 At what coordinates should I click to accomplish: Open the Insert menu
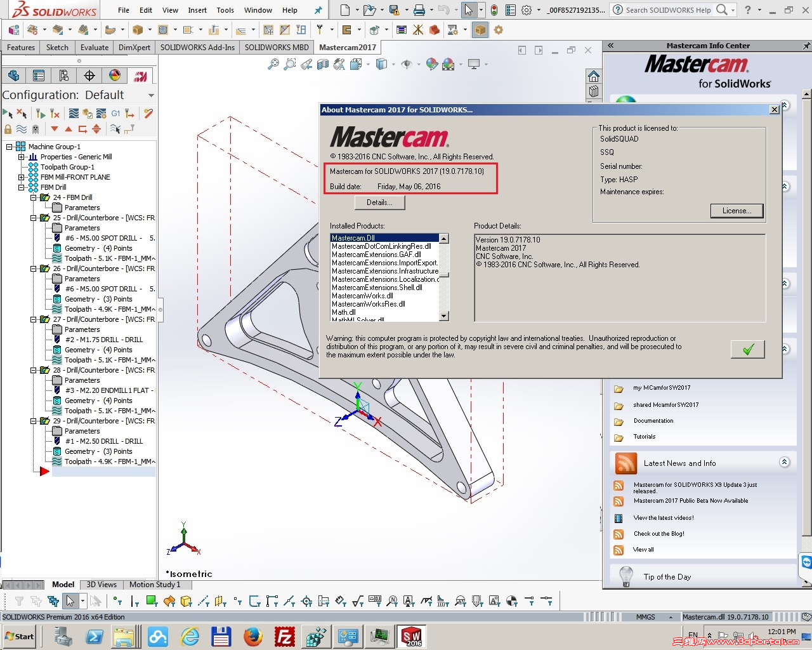pyautogui.click(x=197, y=10)
